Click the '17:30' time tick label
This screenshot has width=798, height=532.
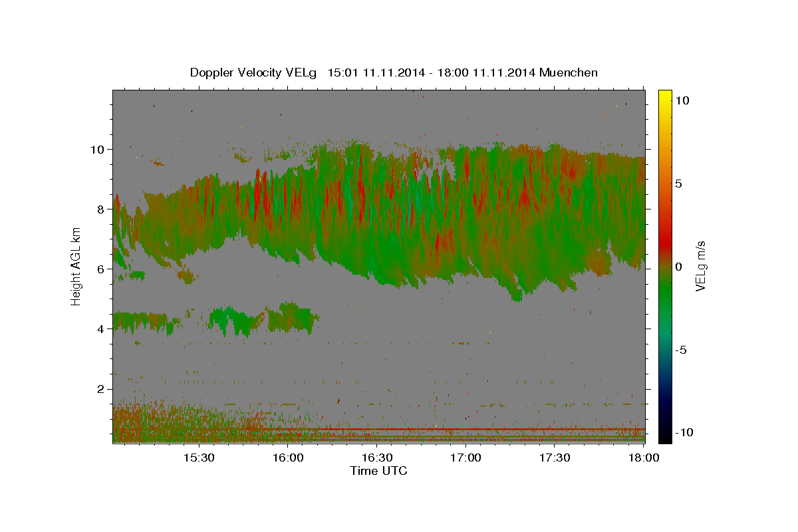(x=555, y=458)
